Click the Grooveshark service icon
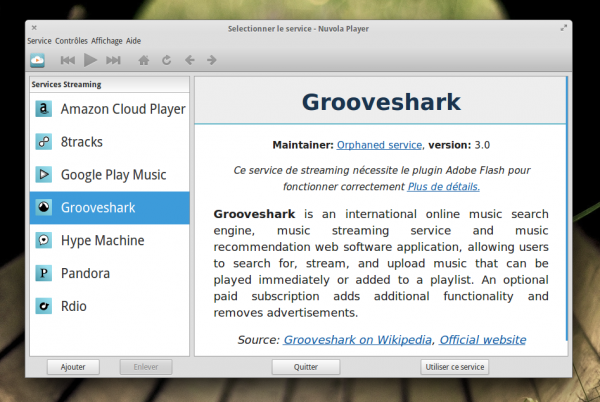The width and height of the screenshot is (600, 402). (x=44, y=207)
